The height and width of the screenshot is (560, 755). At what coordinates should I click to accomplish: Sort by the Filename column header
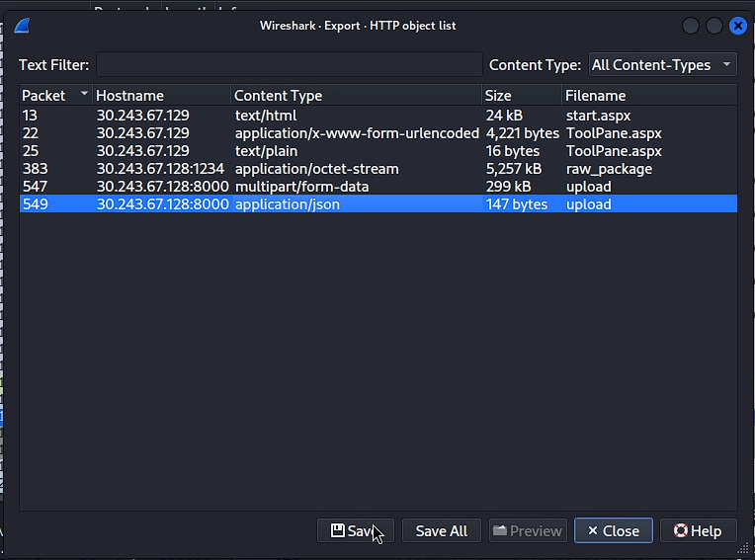point(649,95)
